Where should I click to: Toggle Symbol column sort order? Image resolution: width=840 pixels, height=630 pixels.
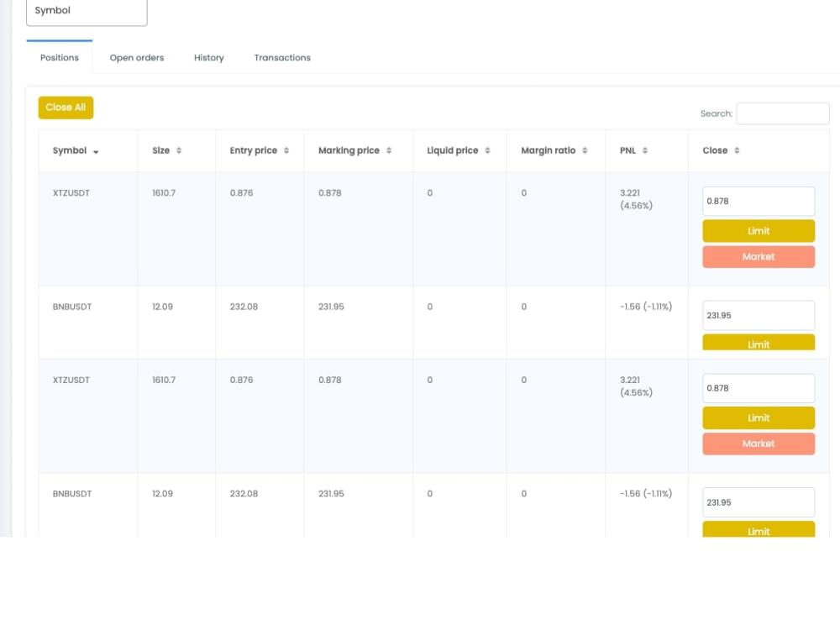[73, 150]
